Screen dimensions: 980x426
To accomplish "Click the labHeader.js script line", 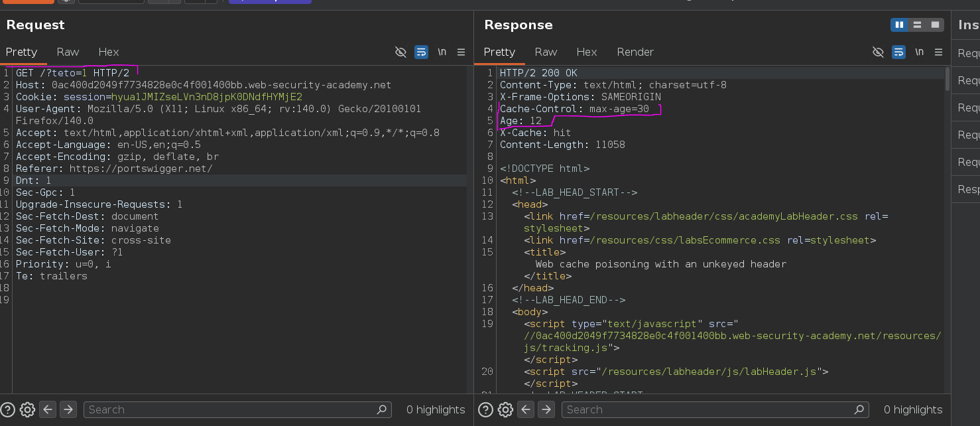I will tap(676, 372).
